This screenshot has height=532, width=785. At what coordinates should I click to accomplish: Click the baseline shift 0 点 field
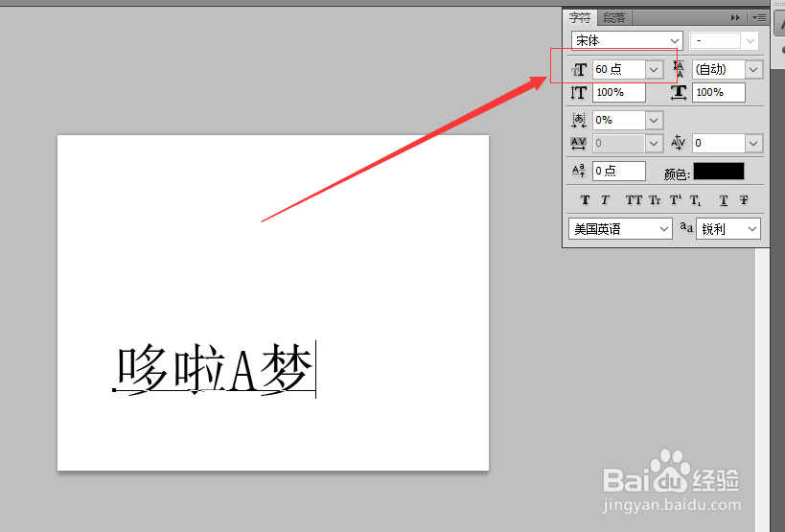(619, 172)
